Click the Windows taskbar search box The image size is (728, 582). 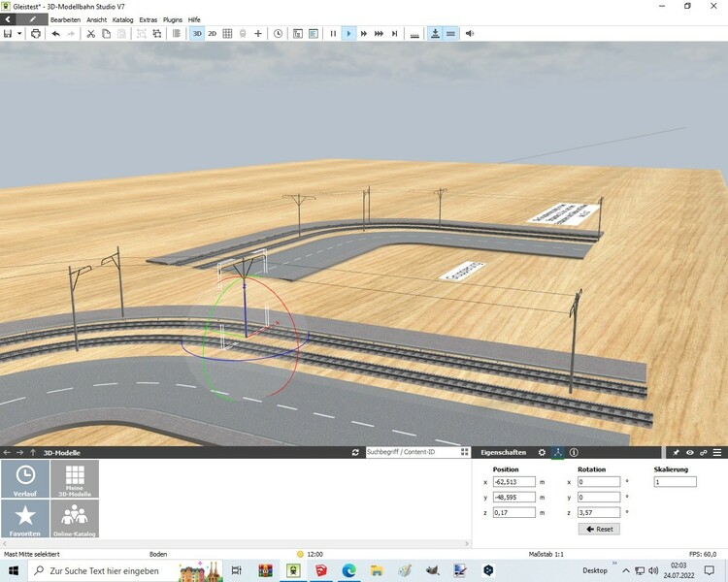point(104,570)
